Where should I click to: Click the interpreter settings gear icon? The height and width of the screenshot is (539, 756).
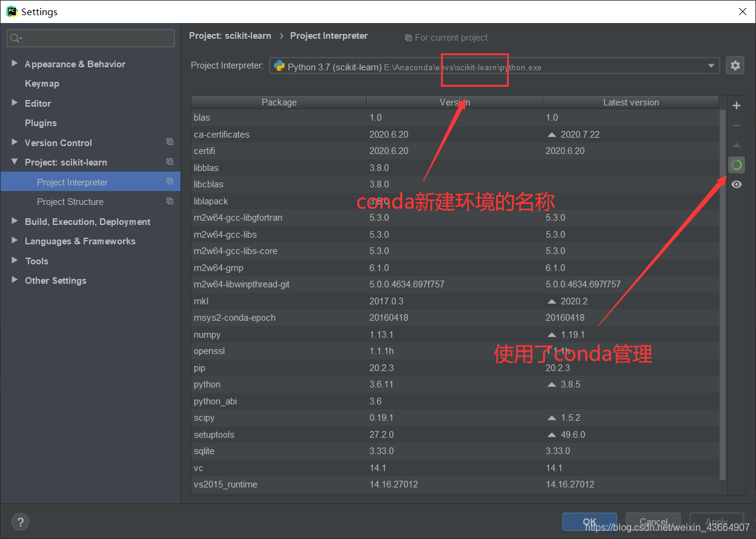[x=735, y=65]
